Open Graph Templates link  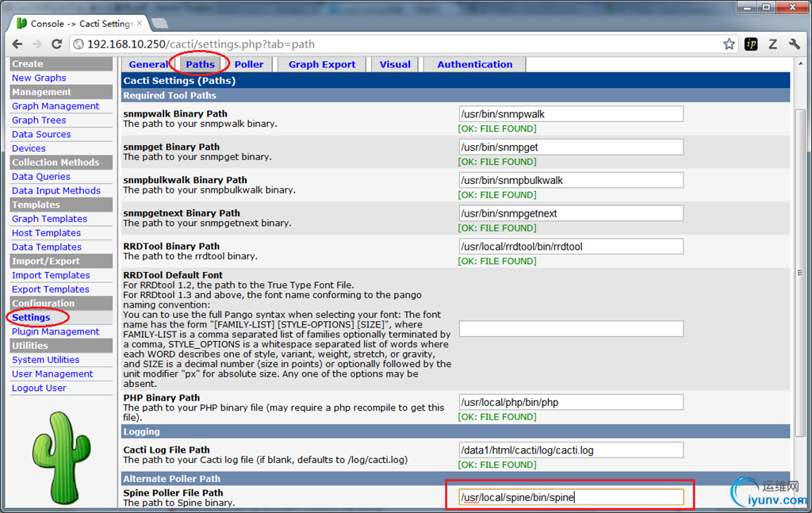click(49, 219)
